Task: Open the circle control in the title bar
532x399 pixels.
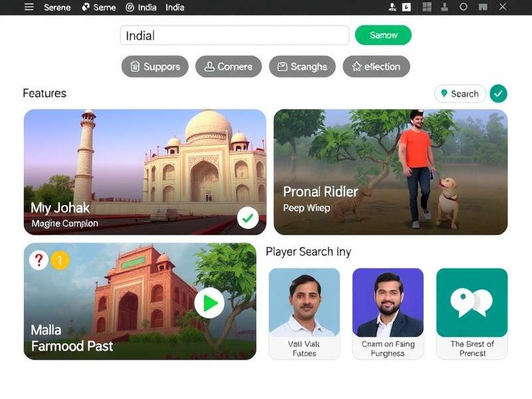Action: point(463,8)
